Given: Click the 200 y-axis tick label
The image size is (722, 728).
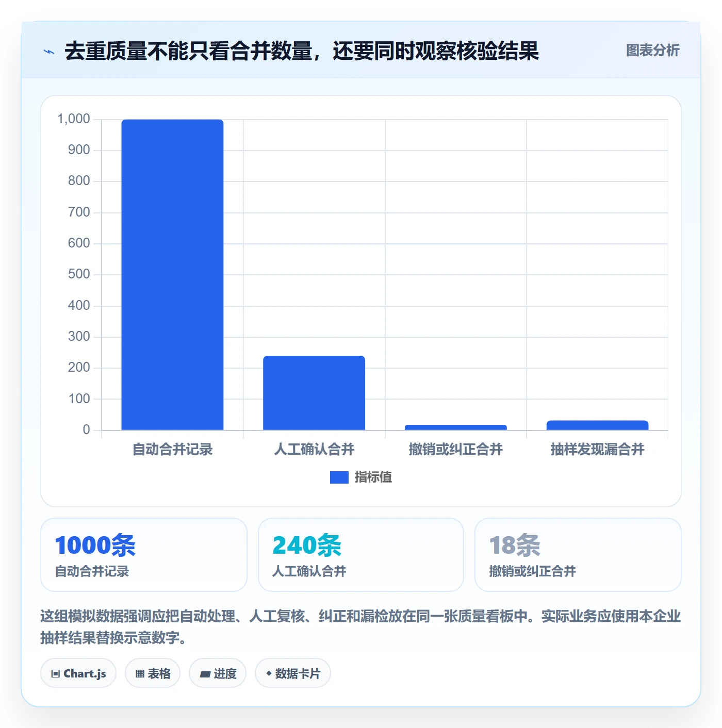Looking at the screenshot, I should [x=79, y=368].
